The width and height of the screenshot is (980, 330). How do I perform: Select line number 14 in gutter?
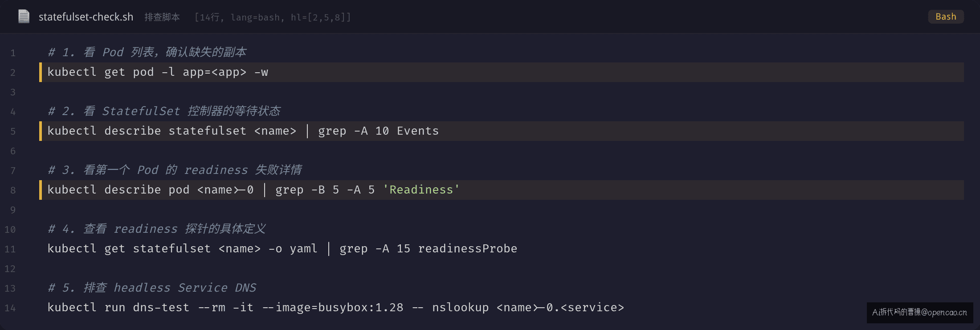click(x=10, y=308)
